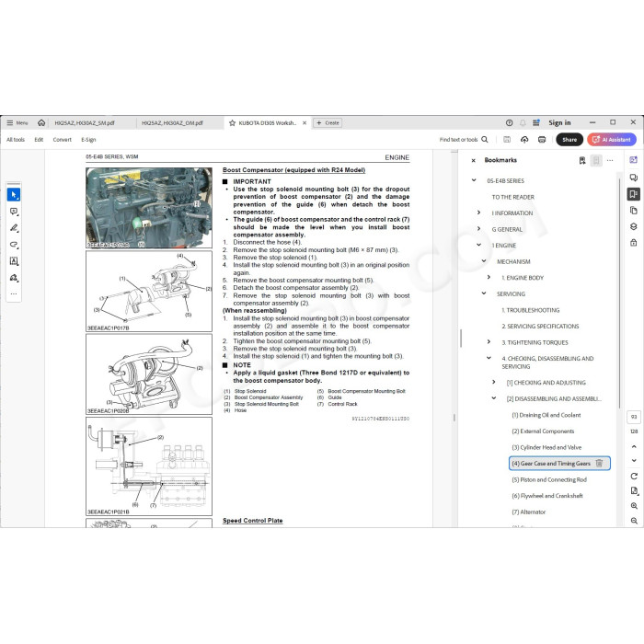
Task: Upload document to cloud icon
Action: tap(524, 140)
